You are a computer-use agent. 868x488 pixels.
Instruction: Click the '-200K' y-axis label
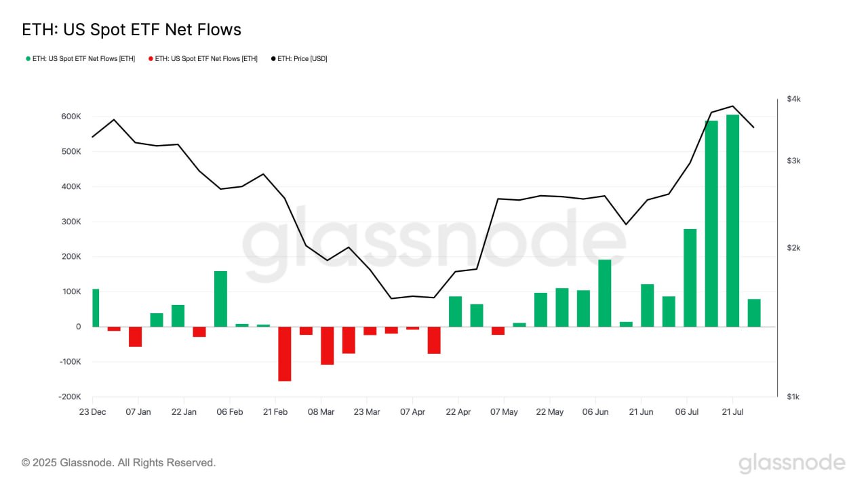point(69,397)
